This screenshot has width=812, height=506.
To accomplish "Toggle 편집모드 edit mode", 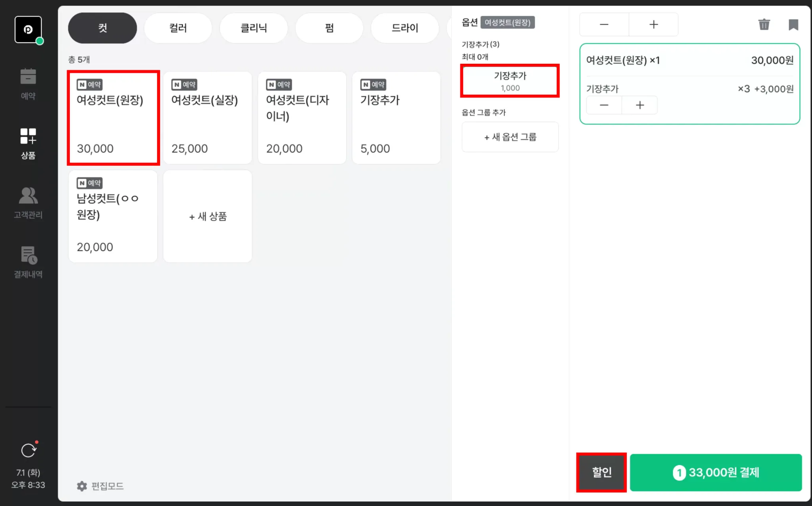I will 100,486.
